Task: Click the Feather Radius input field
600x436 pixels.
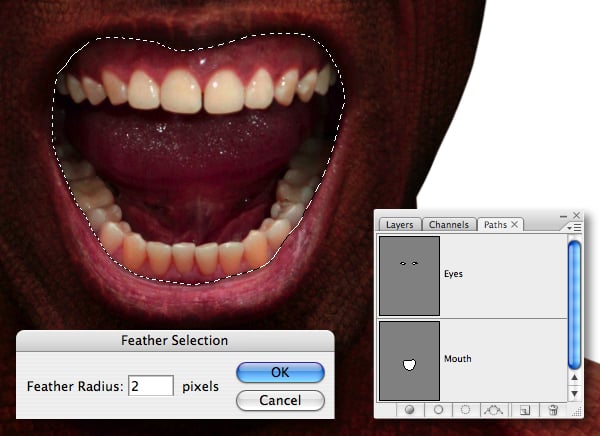Action: pos(151,386)
